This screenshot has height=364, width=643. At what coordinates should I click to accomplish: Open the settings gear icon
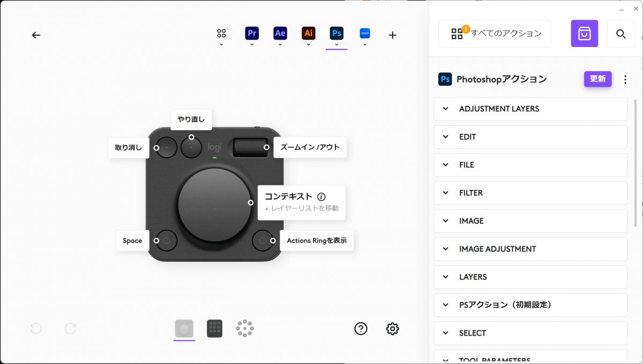[x=393, y=329]
